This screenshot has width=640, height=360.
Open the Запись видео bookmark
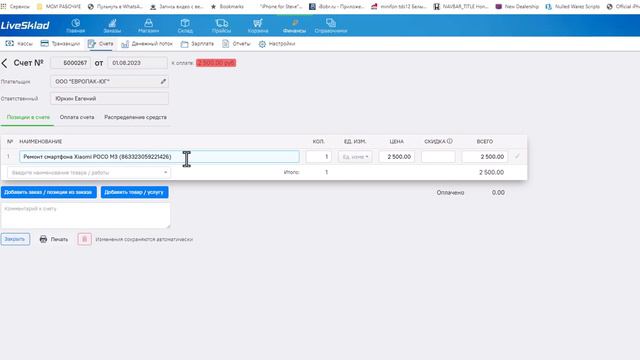(x=177, y=7)
